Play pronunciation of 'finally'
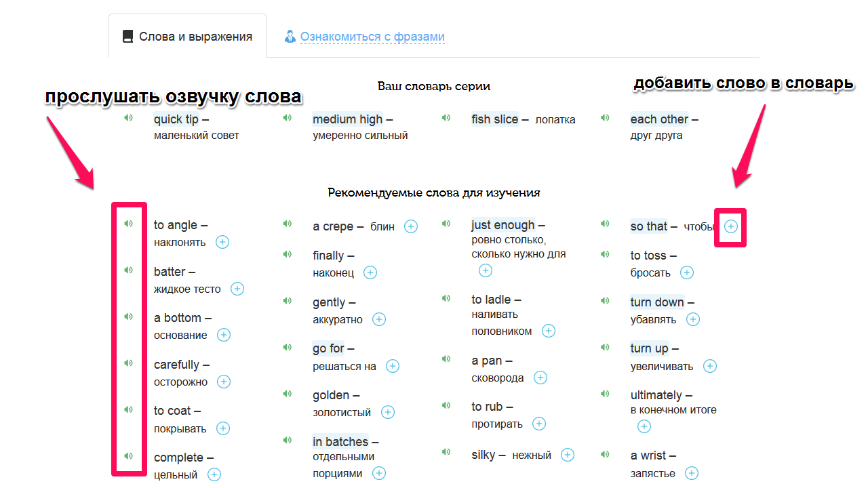868x488 pixels. 288,254
